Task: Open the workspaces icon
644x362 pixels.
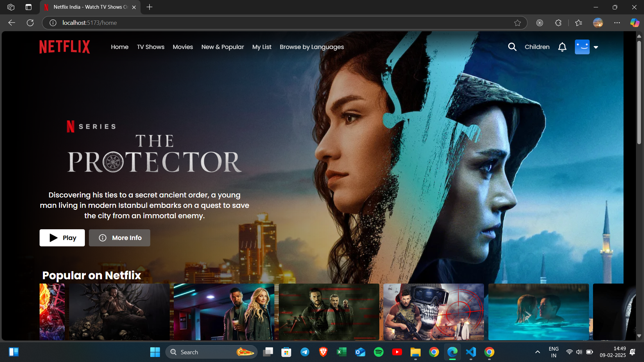Action: pos(11,7)
